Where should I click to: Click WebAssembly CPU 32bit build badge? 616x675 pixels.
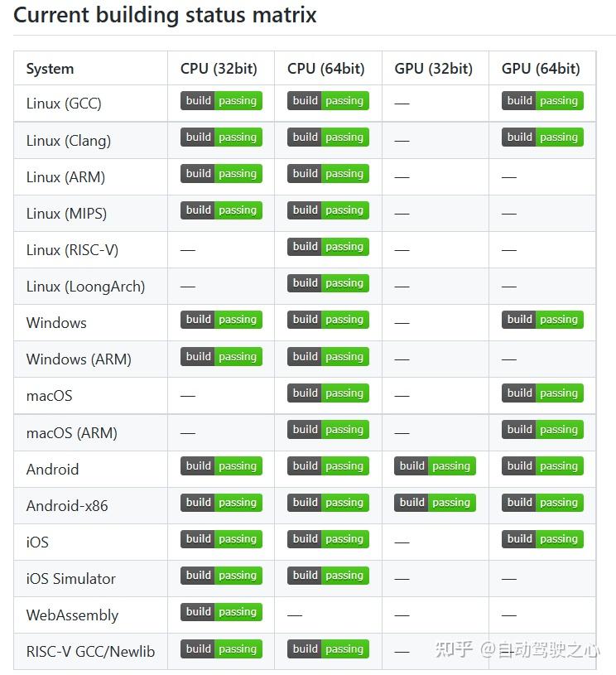(221, 612)
